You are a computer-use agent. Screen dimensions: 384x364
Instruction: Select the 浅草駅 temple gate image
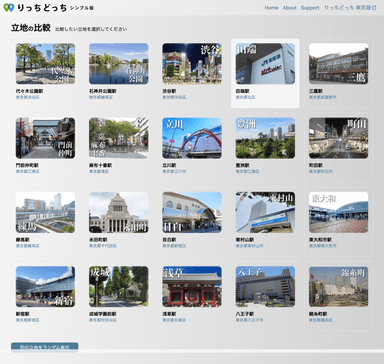click(192, 287)
